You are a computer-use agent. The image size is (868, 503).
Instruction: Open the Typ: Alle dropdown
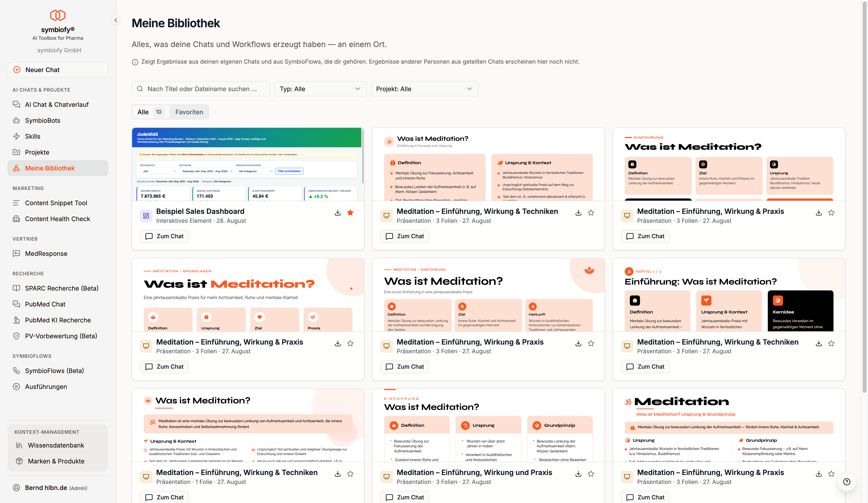tap(320, 89)
